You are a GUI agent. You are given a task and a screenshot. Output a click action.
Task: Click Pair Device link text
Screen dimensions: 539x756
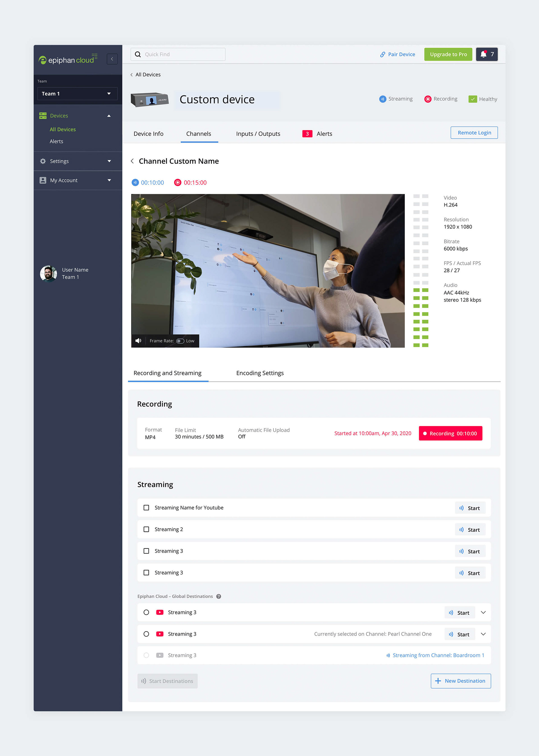[x=402, y=54]
